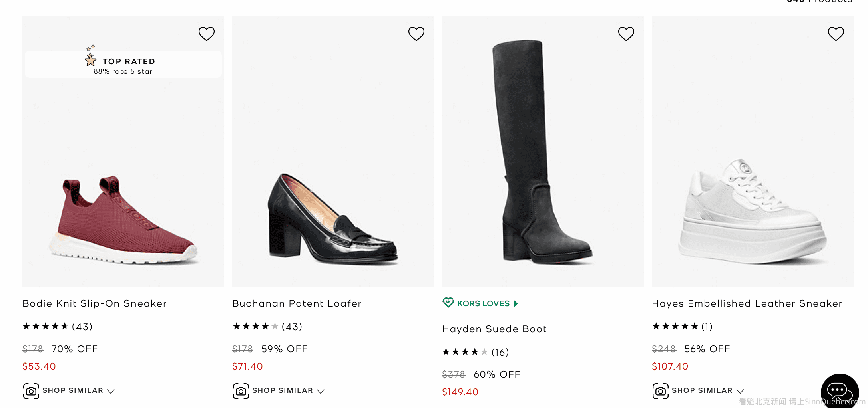Screen dimensions: 868x408
Task: Toggle wishlist heart on Buchanan Patent Loafer
Action: pos(416,34)
